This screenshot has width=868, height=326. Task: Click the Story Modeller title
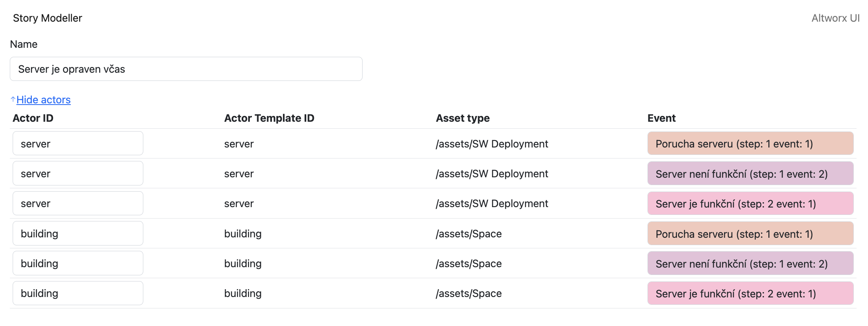(47, 18)
